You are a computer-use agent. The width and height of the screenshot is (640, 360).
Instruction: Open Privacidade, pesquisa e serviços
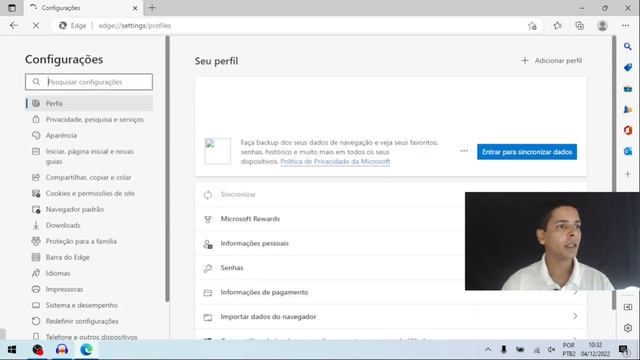(89, 120)
